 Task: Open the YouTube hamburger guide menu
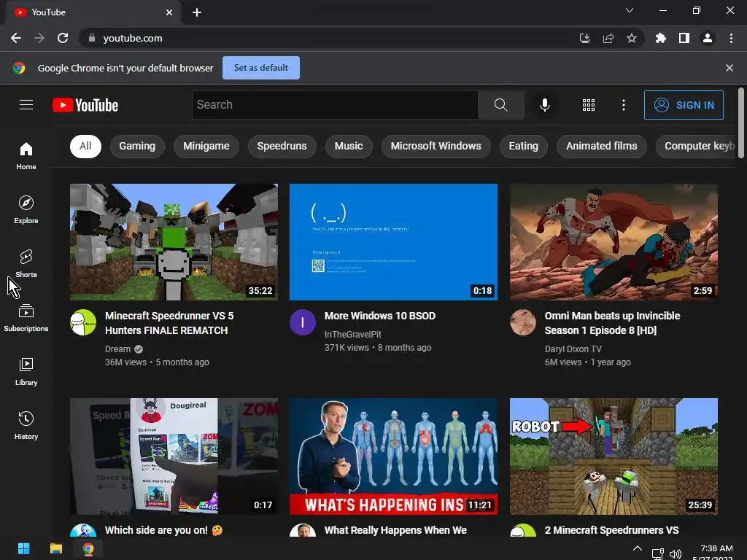pyautogui.click(x=26, y=105)
